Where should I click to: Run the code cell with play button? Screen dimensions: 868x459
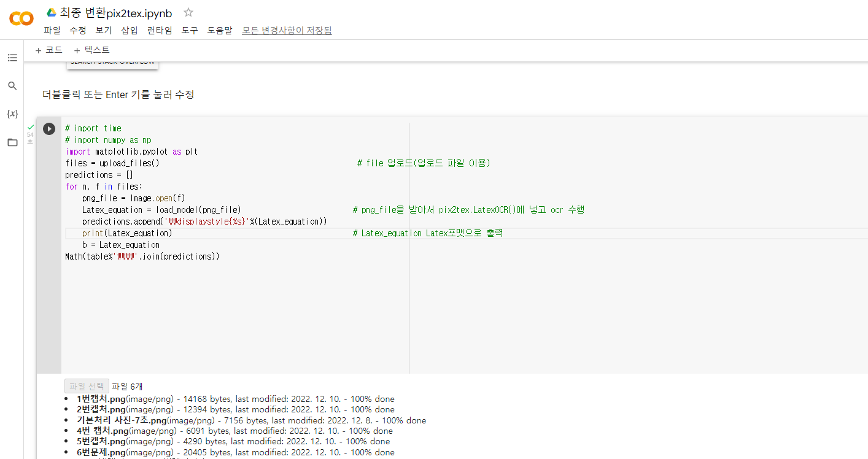click(49, 129)
